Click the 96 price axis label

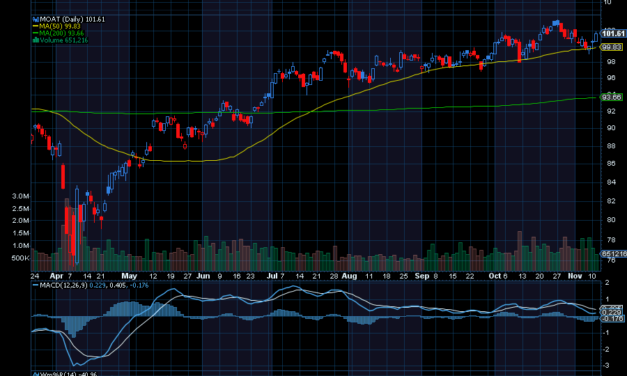coord(611,78)
